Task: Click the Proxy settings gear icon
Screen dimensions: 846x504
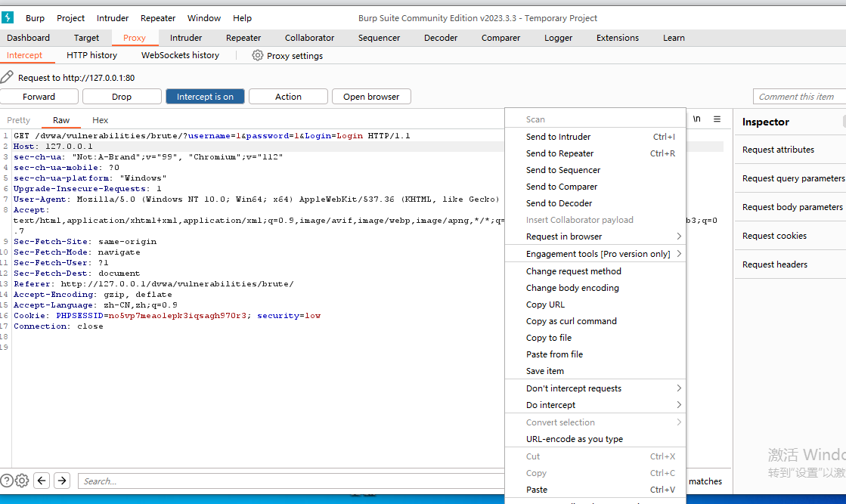Action: coord(258,55)
